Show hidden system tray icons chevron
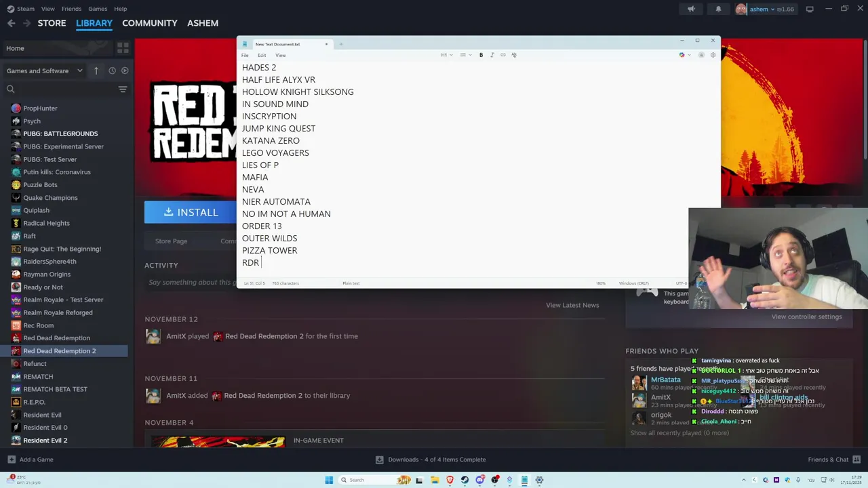The image size is (868, 488). (743, 480)
